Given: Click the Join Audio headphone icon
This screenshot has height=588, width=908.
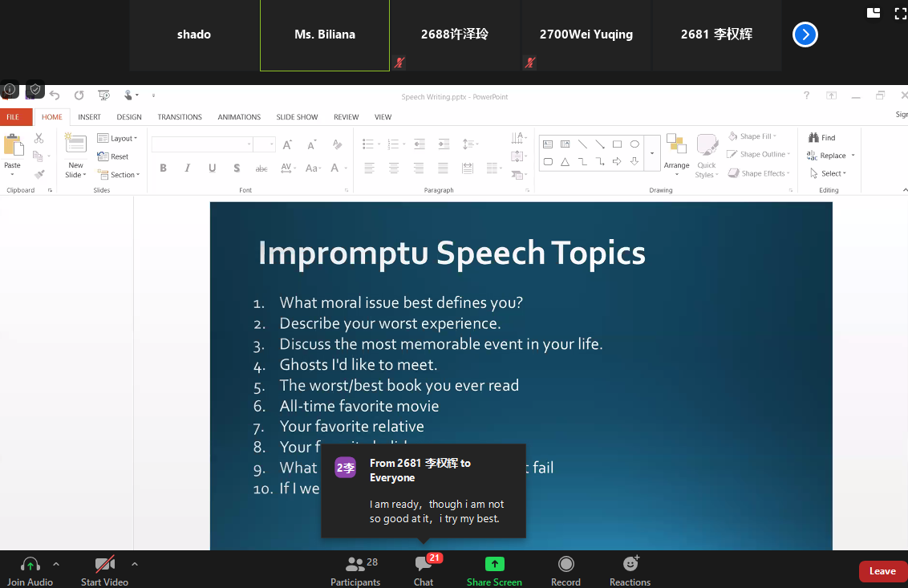Looking at the screenshot, I should pyautogui.click(x=30, y=564).
